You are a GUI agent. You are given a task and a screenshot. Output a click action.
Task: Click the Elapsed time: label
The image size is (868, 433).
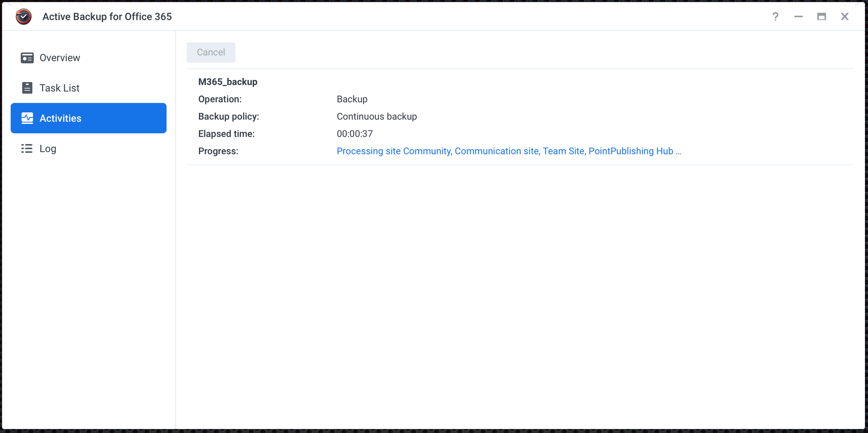coord(227,134)
